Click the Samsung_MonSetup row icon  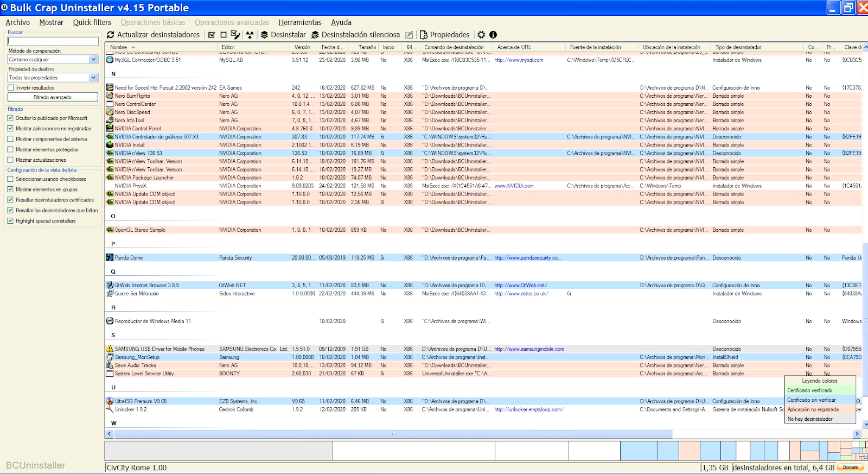[x=110, y=357]
